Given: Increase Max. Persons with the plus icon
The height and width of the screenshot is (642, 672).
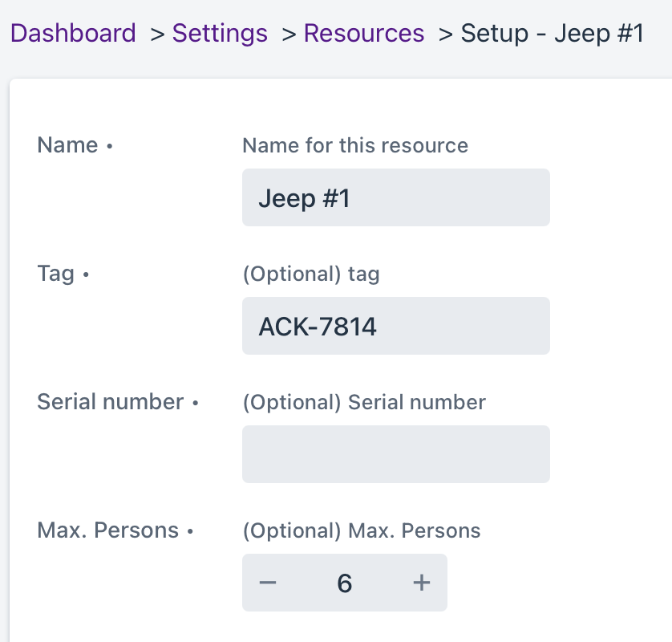Looking at the screenshot, I should pos(421,583).
